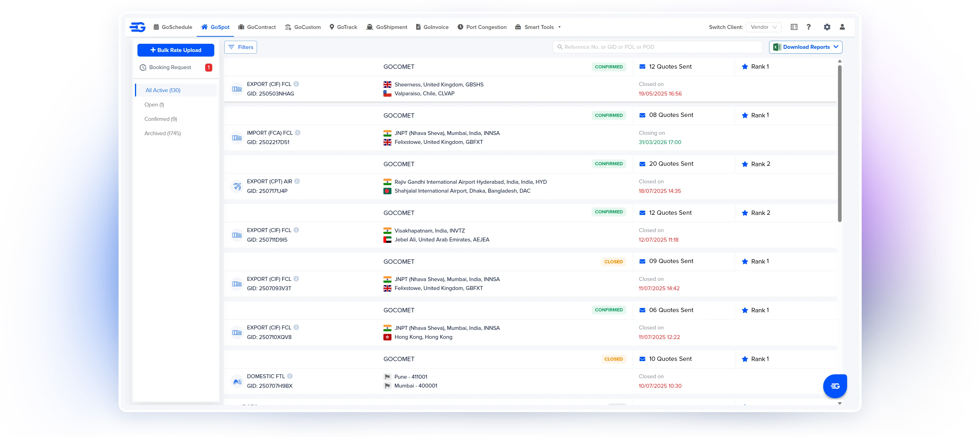Open the help question mark icon

[808, 27]
